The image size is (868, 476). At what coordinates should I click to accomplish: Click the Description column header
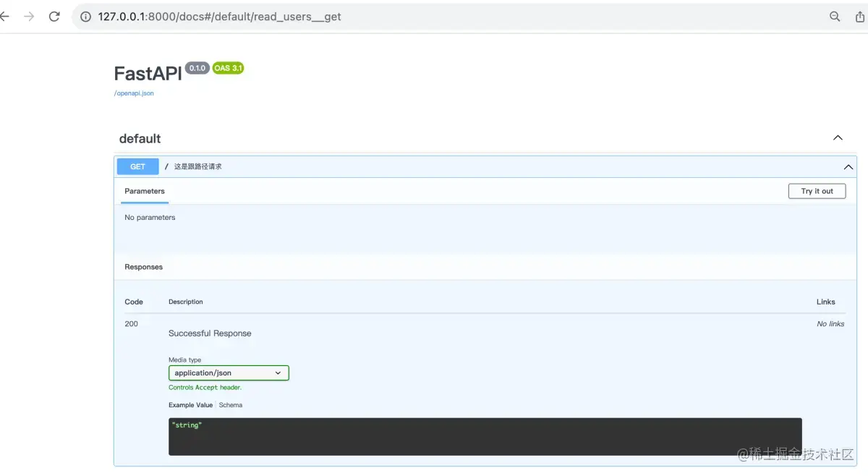tap(186, 302)
